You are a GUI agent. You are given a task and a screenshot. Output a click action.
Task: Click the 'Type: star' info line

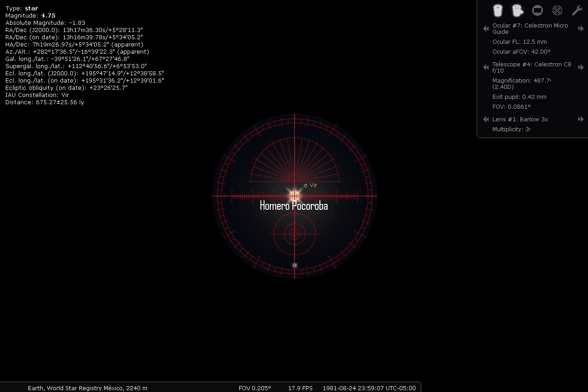[x=22, y=9]
